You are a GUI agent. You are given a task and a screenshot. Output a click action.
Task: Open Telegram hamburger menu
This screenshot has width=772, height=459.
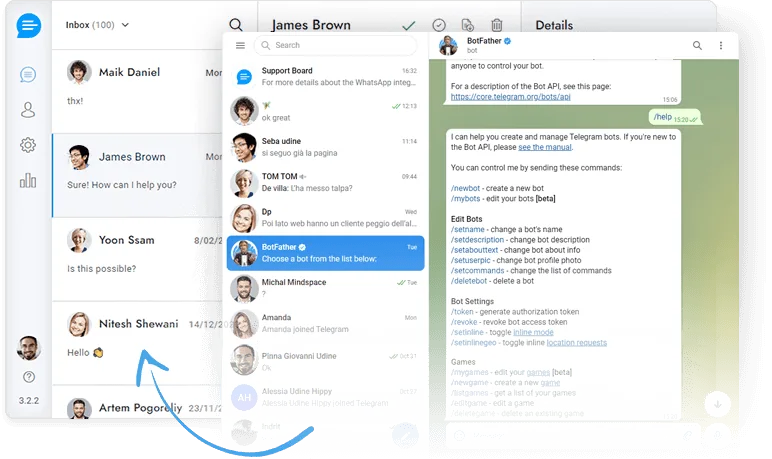pos(240,45)
